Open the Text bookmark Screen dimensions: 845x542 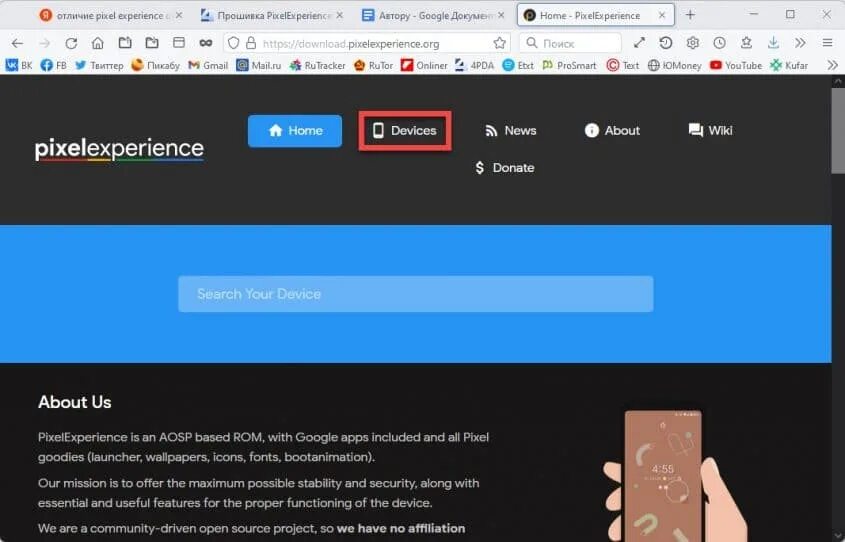click(x=622, y=65)
